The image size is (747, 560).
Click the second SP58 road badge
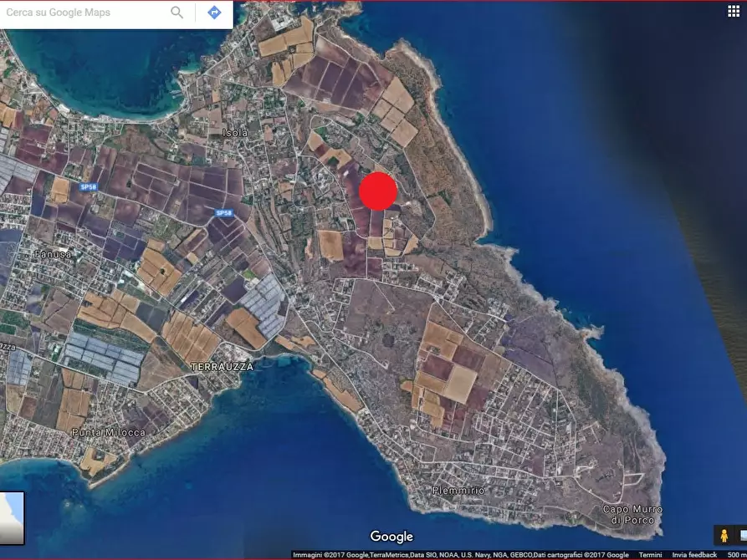click(223, 214)
